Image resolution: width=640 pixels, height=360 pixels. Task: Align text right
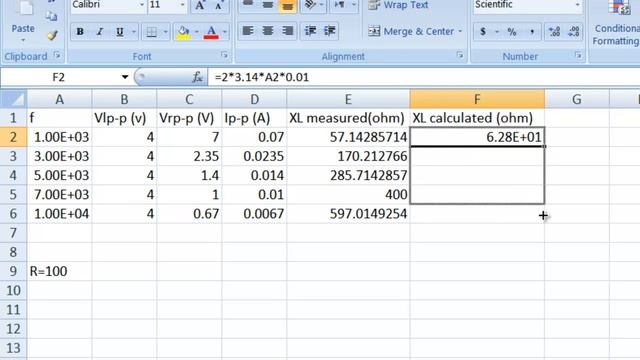point(287,31)
